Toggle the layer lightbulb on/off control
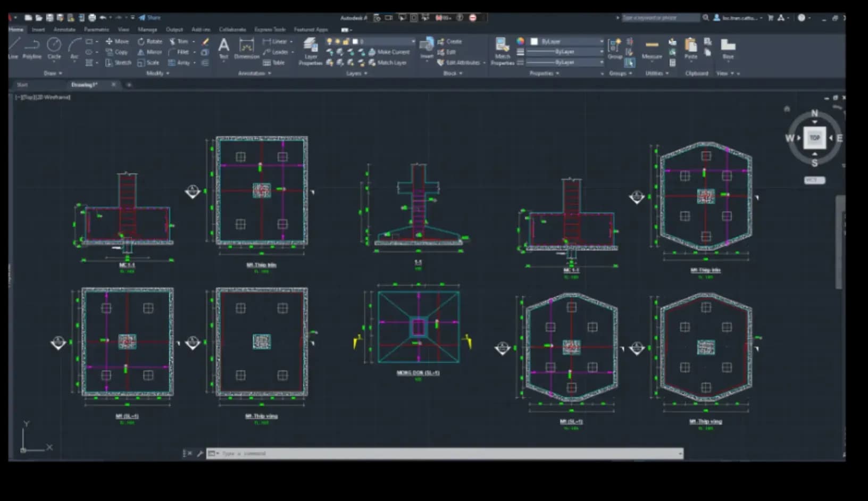Screen dimensions: 868x501 click(x=330, y=41)
